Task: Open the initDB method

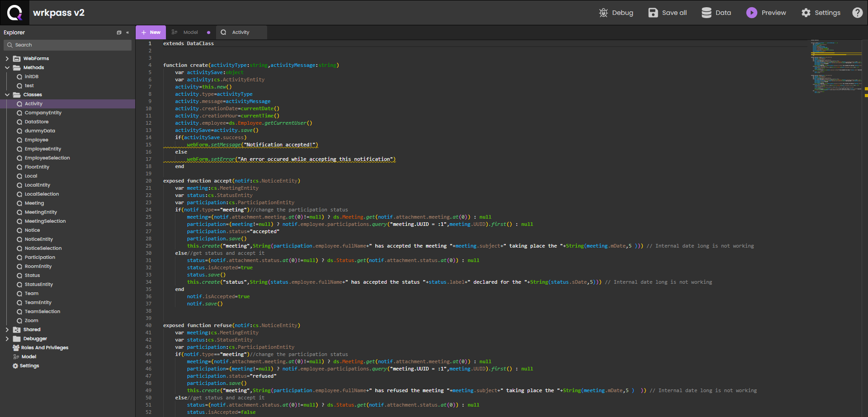Action: point(31,77)
